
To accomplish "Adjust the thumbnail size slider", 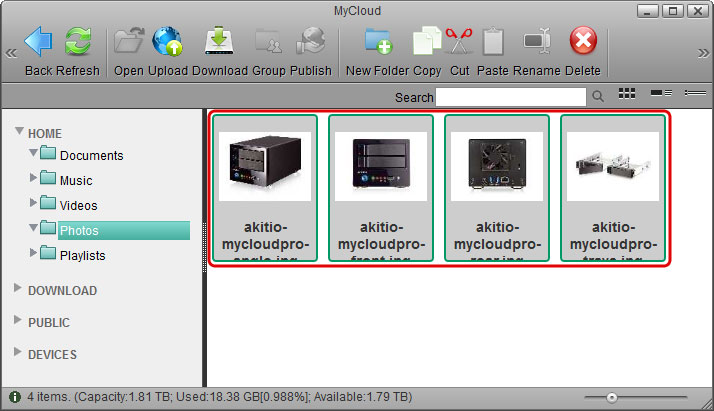I will 612,398.
